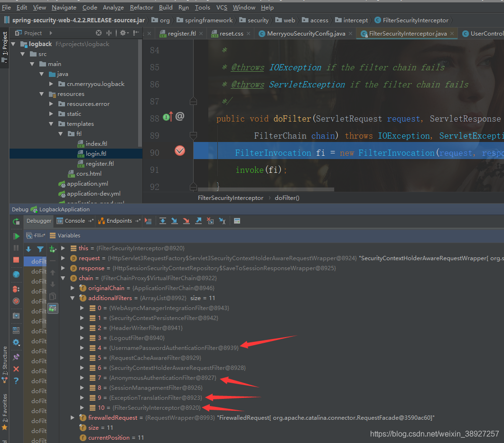Viewport: 504px width, 443px height.
Task: Click the View Breakpoints double-red-circle icon
Action: tap(16, 289)
